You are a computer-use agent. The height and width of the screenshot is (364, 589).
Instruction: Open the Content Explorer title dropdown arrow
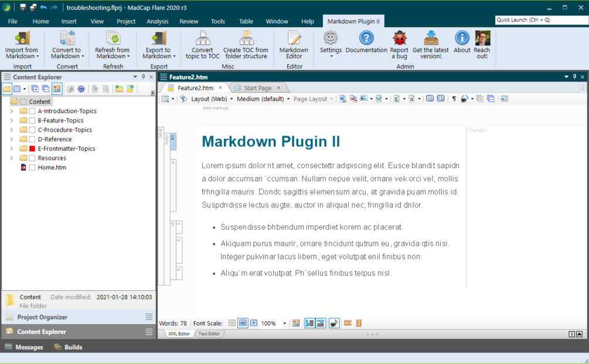135,77
